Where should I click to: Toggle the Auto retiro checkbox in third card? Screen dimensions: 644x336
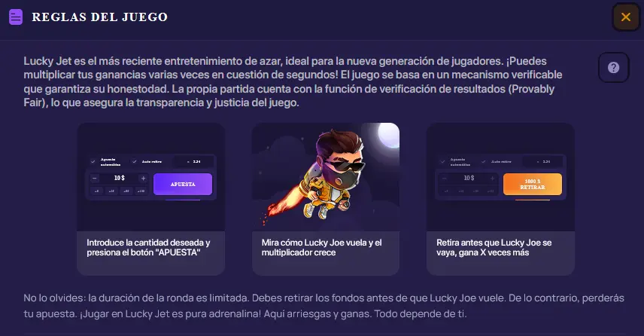[x=484, y=162]
